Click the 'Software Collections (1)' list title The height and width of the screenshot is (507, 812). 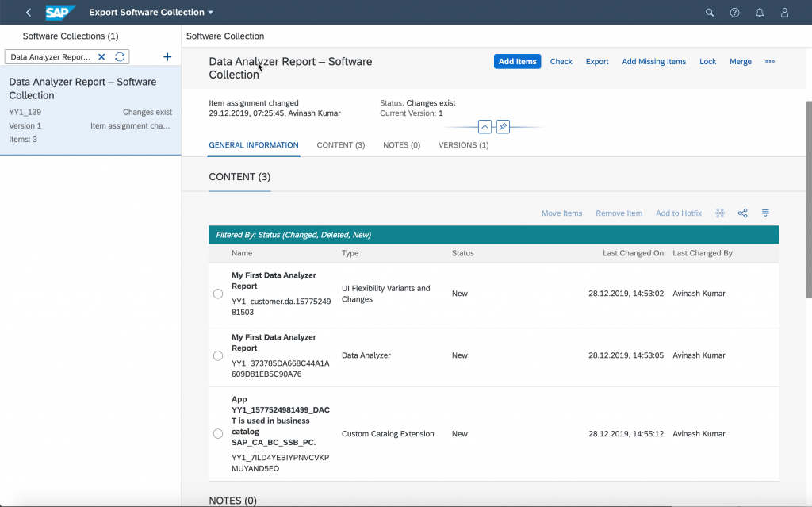71,36
